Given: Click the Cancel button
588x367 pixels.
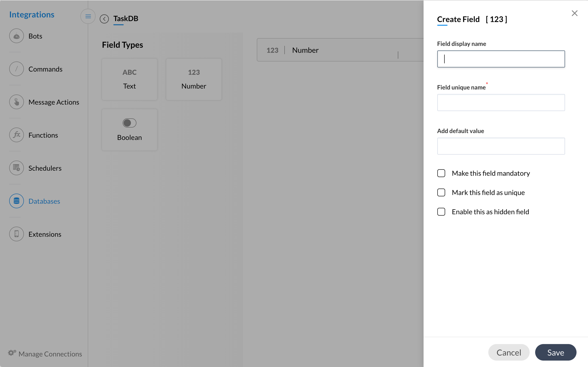Looking at the screenshot, I should click(509, 352).
